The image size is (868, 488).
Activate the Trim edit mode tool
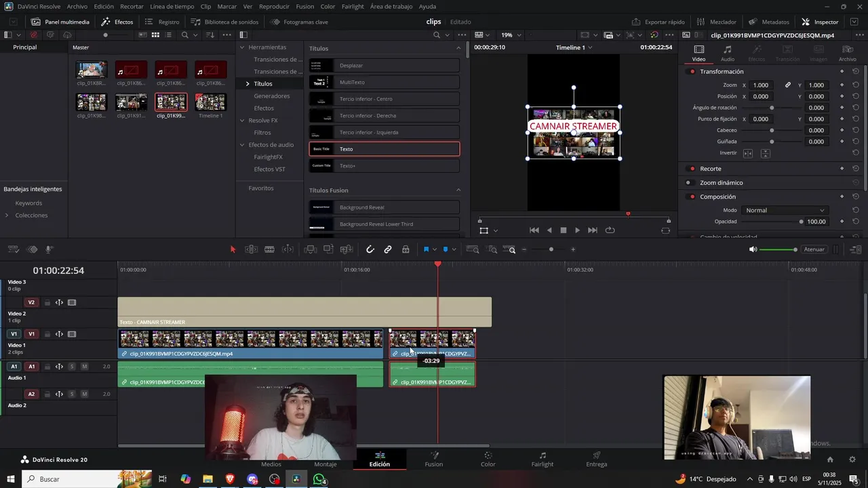pyautogui.click(x=252, y=249)
